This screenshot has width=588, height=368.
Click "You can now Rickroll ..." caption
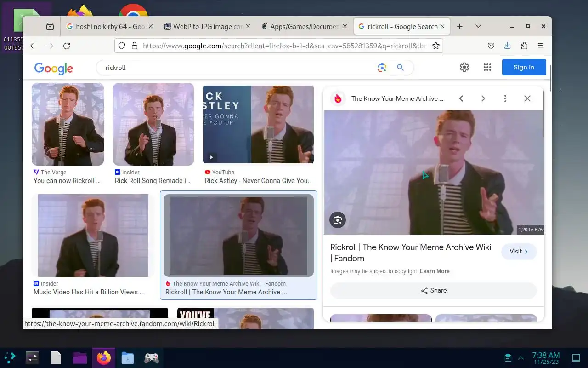[67, 181]
